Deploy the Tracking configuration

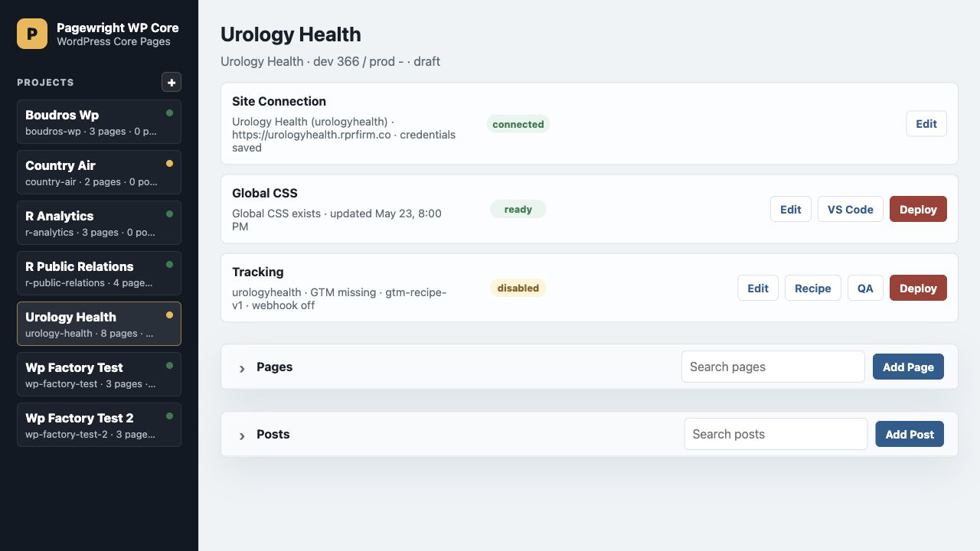(x=918, y=288)
